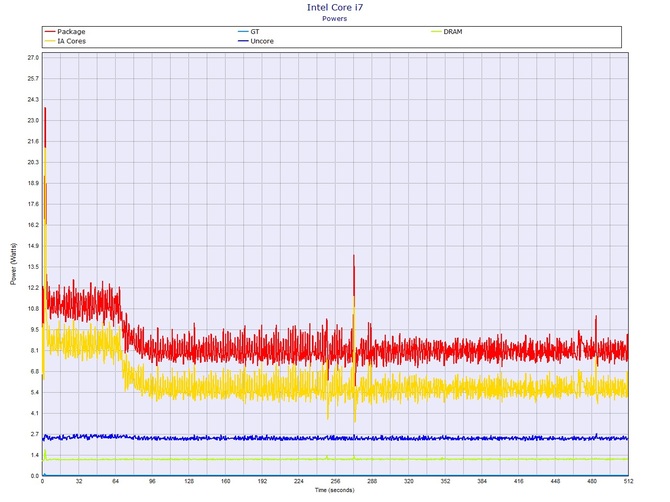
Task: Click the 'Power (Watts)' axis label
Action: [x=13, y=264]
